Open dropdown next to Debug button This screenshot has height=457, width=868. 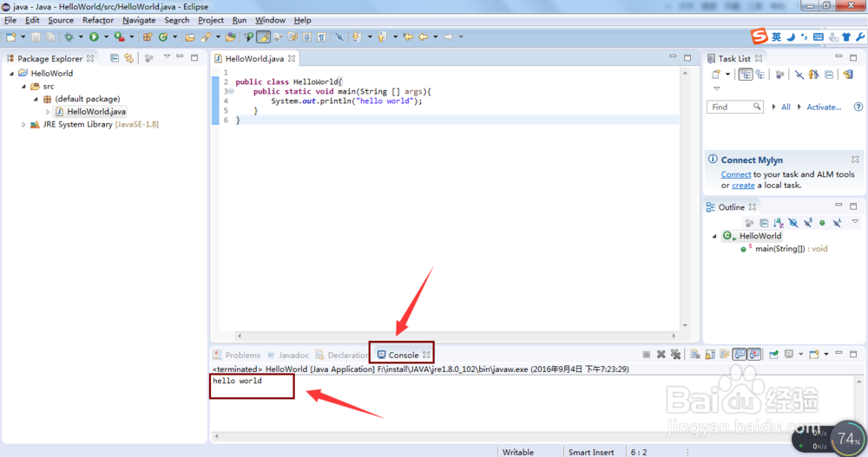click(81, 37)
